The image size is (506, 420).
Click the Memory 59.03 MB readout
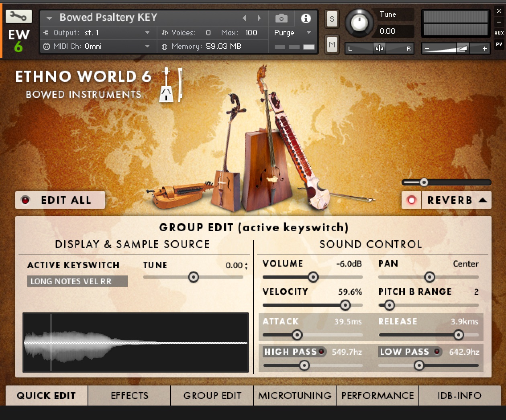[223, 47]
